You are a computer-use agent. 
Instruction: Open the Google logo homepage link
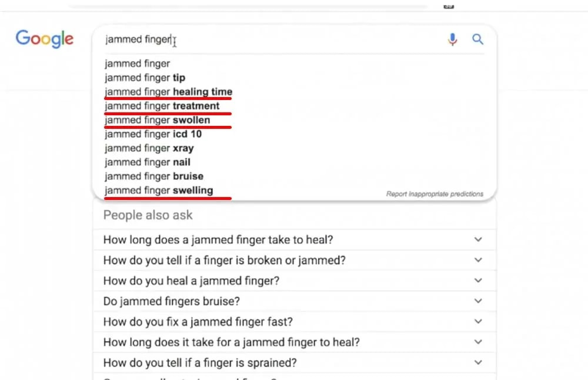point(45,39)
